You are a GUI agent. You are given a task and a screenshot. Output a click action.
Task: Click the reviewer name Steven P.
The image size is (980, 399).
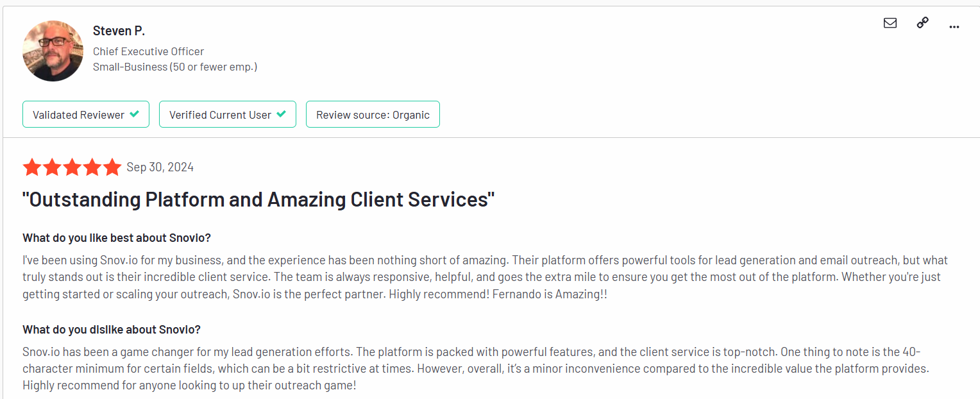[119, 30]
